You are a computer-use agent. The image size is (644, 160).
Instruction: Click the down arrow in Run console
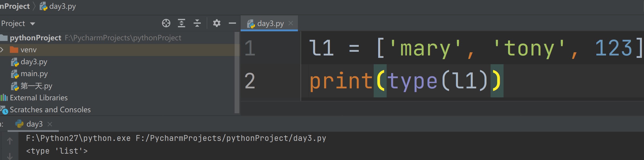(x=10, y=156)
